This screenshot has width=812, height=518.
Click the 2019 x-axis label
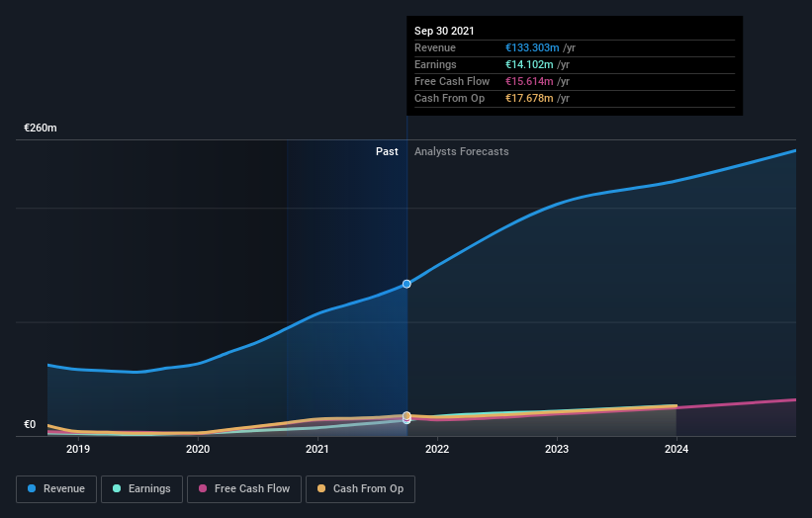click(78, 449)
